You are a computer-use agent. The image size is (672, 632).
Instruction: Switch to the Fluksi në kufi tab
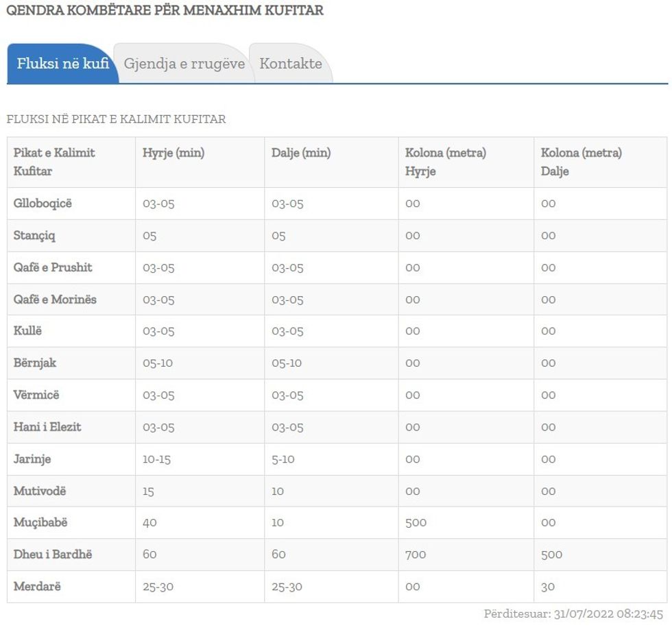62,64
